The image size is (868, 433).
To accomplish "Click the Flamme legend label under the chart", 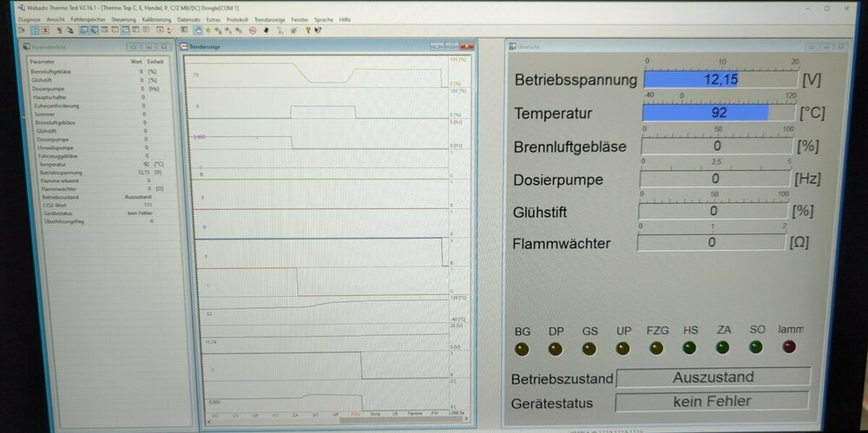I will tap(415, 415).
